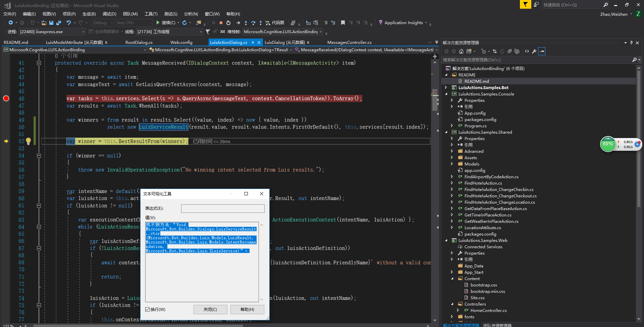
Task: Collapse the code block at line 54
Action: point(39,156)
